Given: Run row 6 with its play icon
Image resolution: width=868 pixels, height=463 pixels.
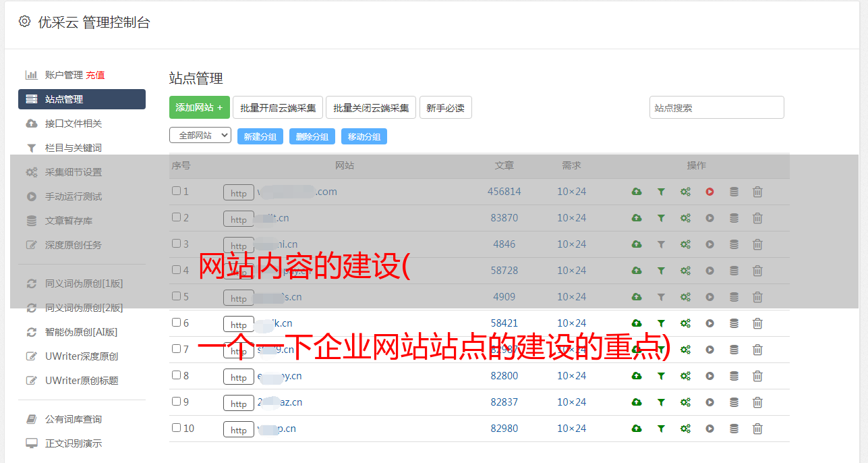Looking at the screenshot, I should [x=710, y=323].
